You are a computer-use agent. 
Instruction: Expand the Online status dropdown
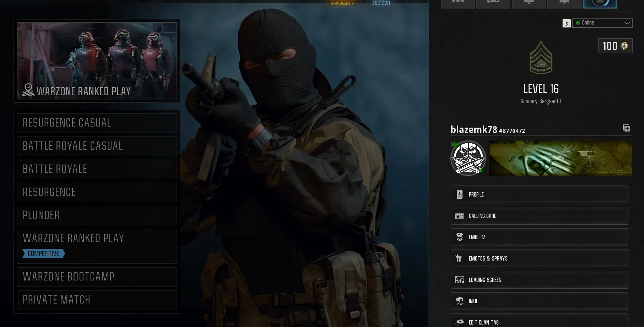(x=602, y=23)
